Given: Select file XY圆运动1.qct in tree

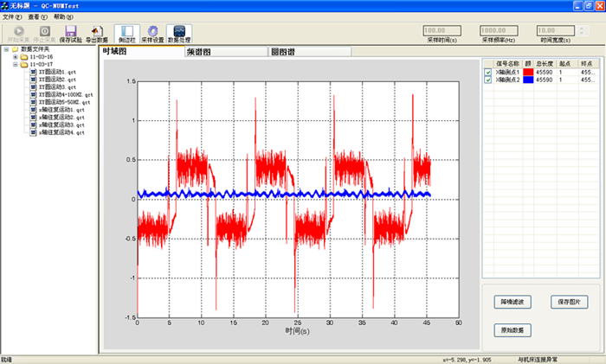Looking at the screenshot, I should (57, 72).
